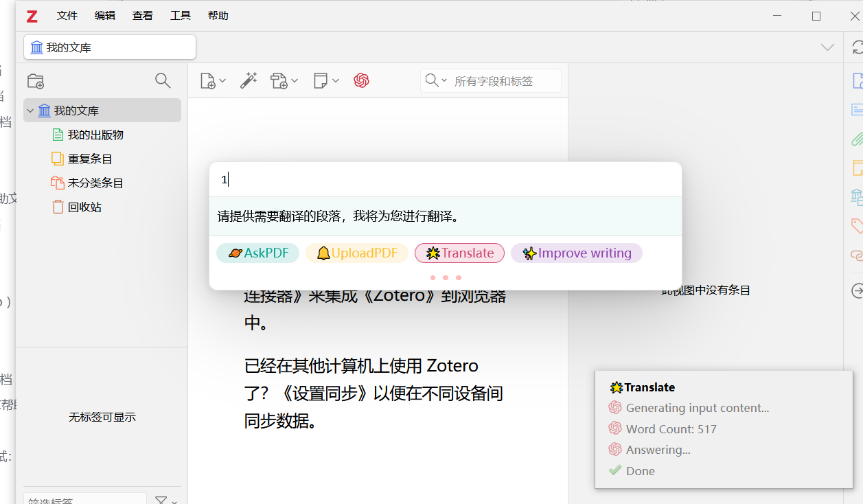Viewport: 863px width, 504px height.
Task: Click the UploadPDF tag button
Action: 357,253
